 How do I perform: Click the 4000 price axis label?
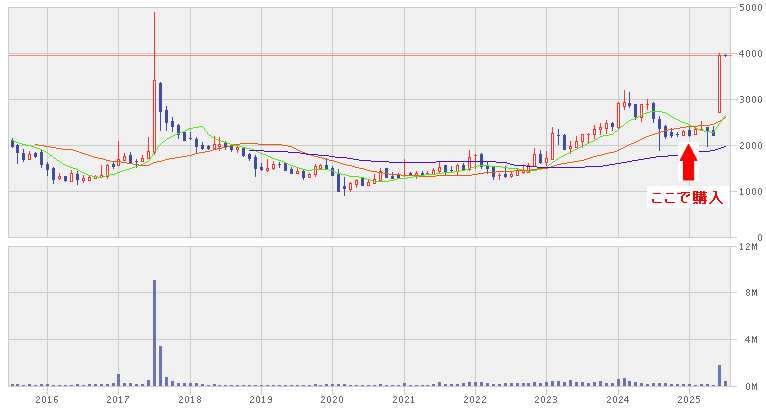[x=751, y=53]
